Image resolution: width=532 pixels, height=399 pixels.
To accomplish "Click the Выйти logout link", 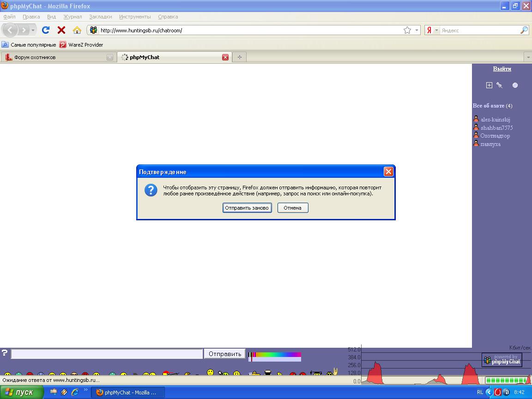I will coord(502,69).
